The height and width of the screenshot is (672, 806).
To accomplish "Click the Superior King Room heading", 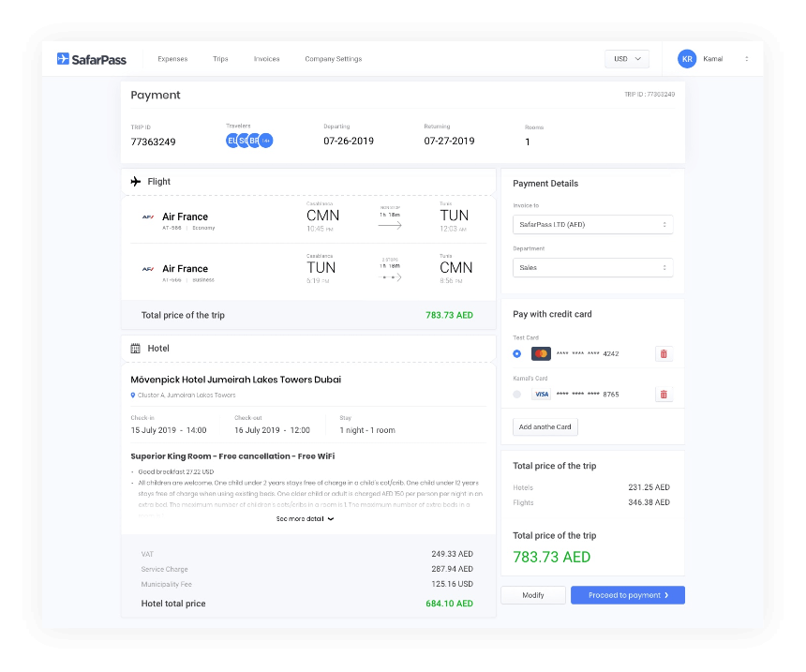I will (232, 456).
